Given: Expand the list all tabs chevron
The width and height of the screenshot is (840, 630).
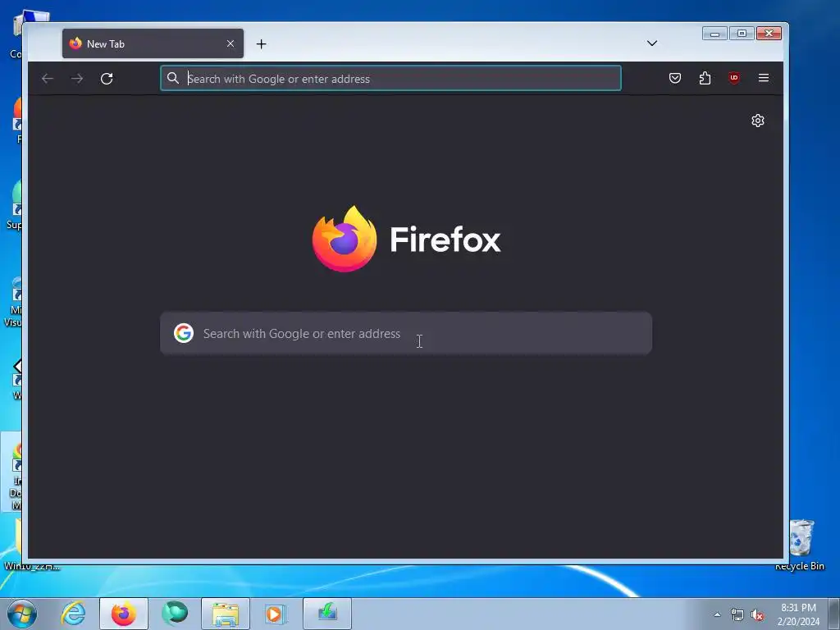Looking at the screenshot, I should 652,43.
